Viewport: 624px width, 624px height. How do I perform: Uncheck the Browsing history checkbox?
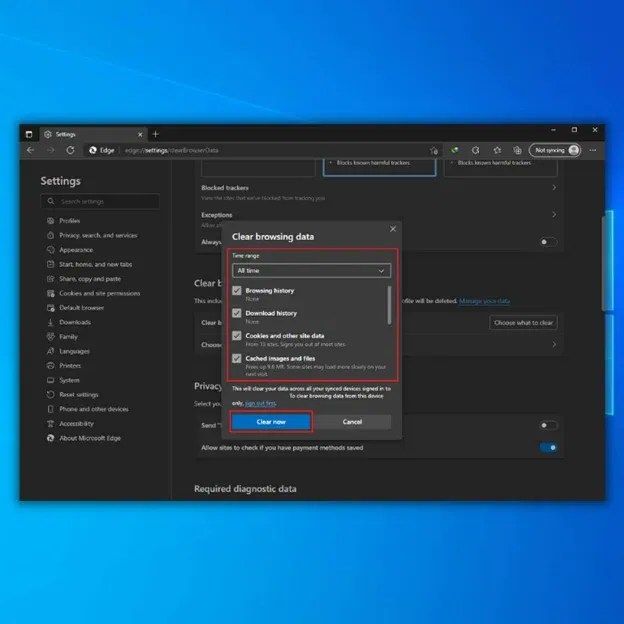(x=237, y=291)
